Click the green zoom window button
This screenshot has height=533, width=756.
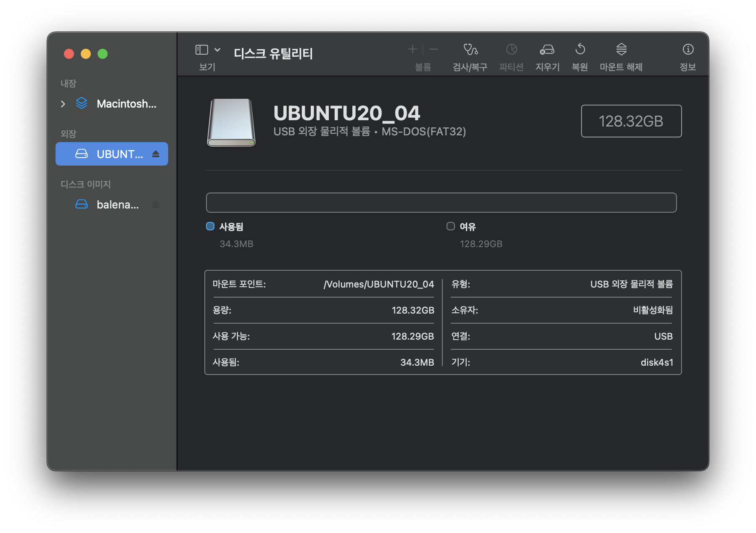pos(103,54)
